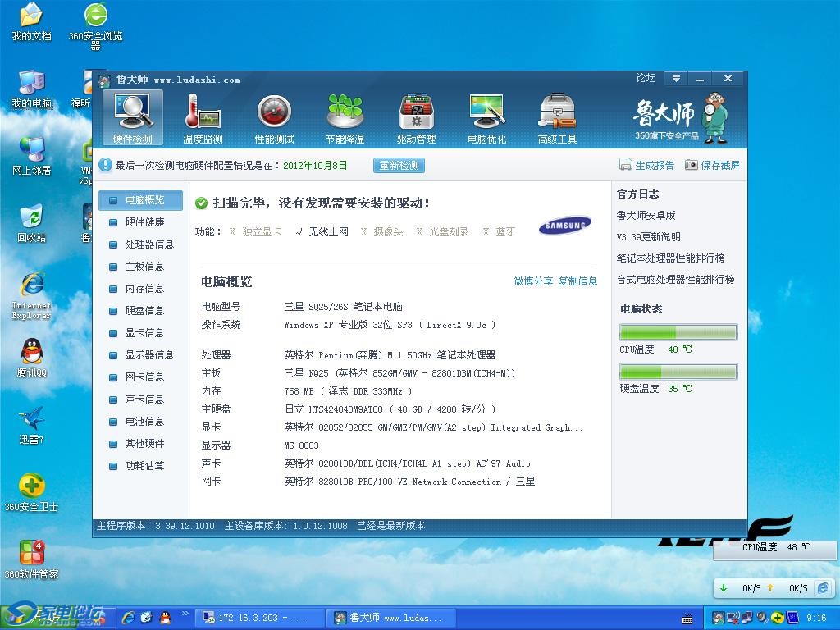Open the 节能降温 energy saving icon

pos(345,117)
